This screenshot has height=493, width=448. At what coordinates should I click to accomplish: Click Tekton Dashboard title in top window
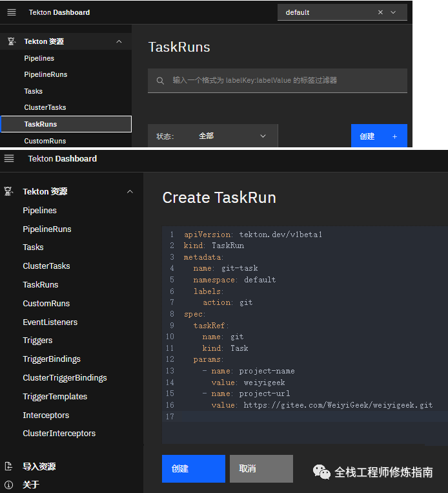pyautogui.click(x=59, y=12)
